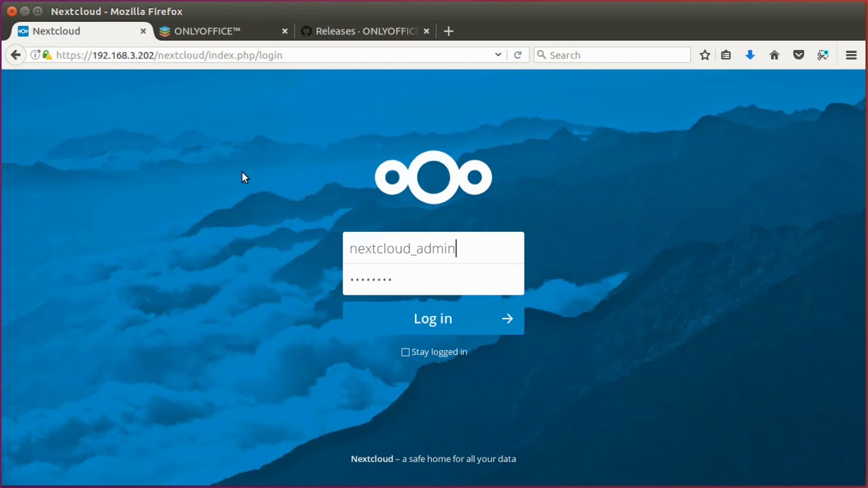The image size is (868, 488).
Task: Click the magnifier icon in Search box
Action: (x=541, y=55)
